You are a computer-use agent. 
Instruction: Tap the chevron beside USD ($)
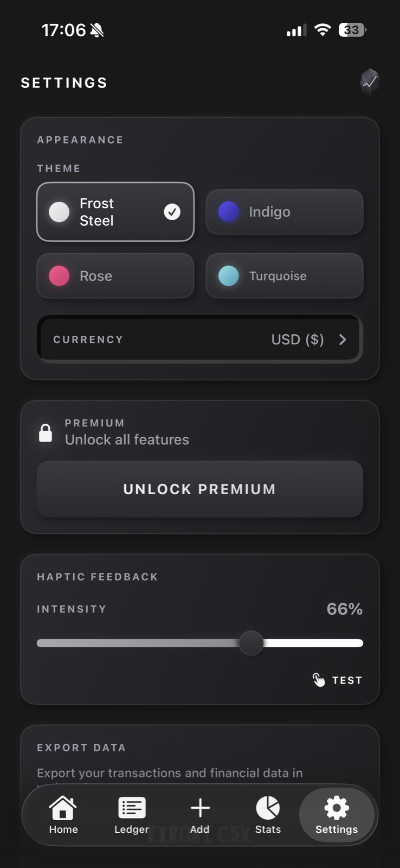(x=343, y=339)
